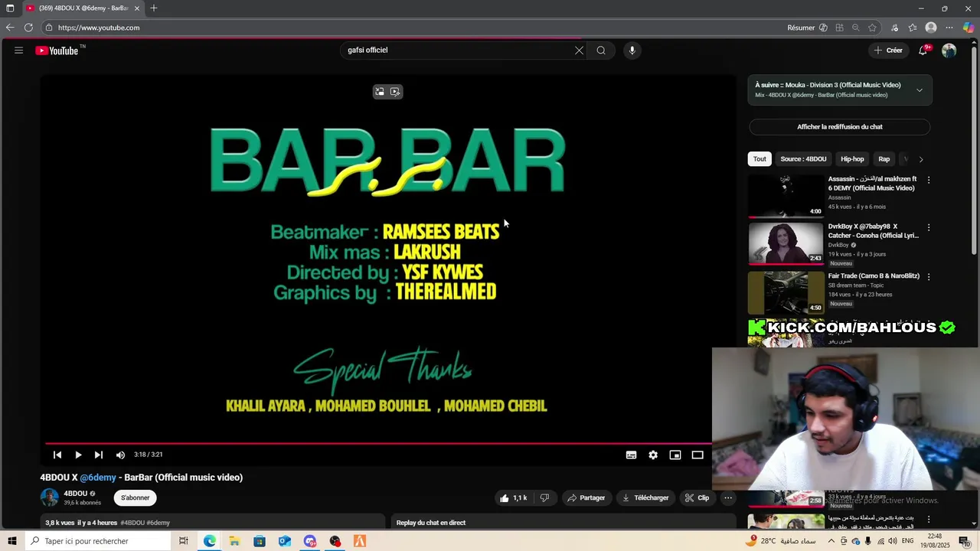The width and height of the screenshot is (980, 551).
Task: Subscribe with the S'abonner button
Action: tap(136, 498)
